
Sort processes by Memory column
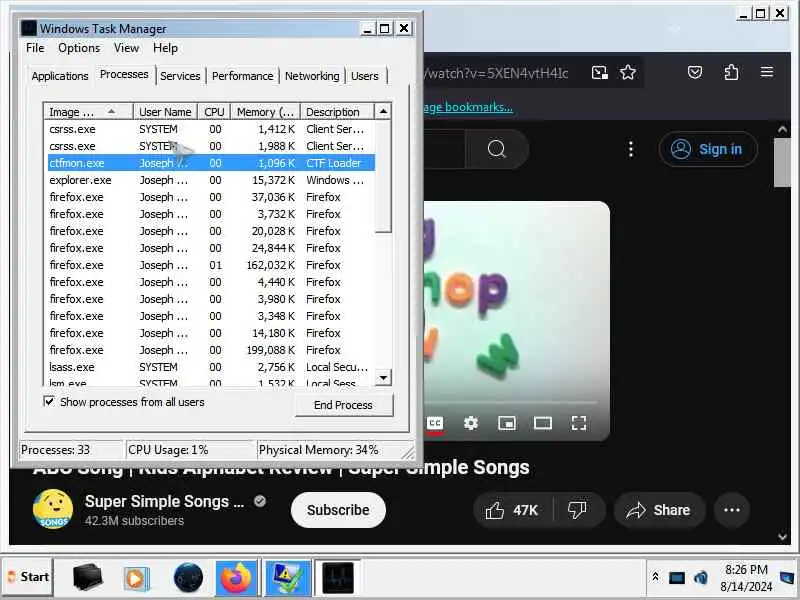[265, 112]
